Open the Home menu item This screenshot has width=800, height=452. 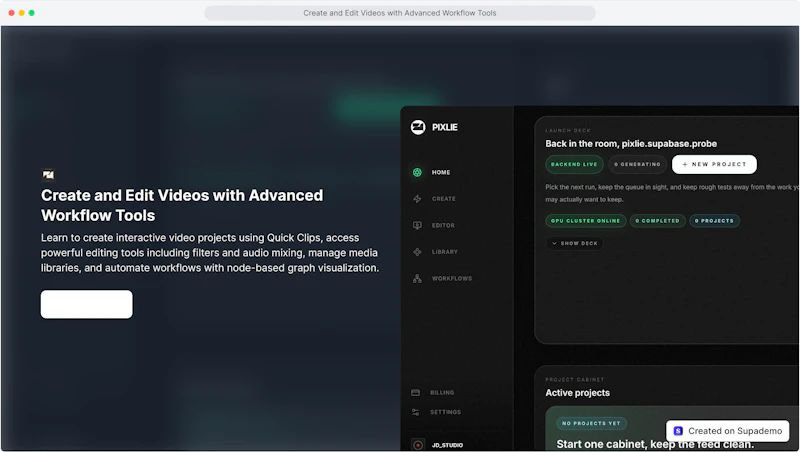tap(441, 172)
